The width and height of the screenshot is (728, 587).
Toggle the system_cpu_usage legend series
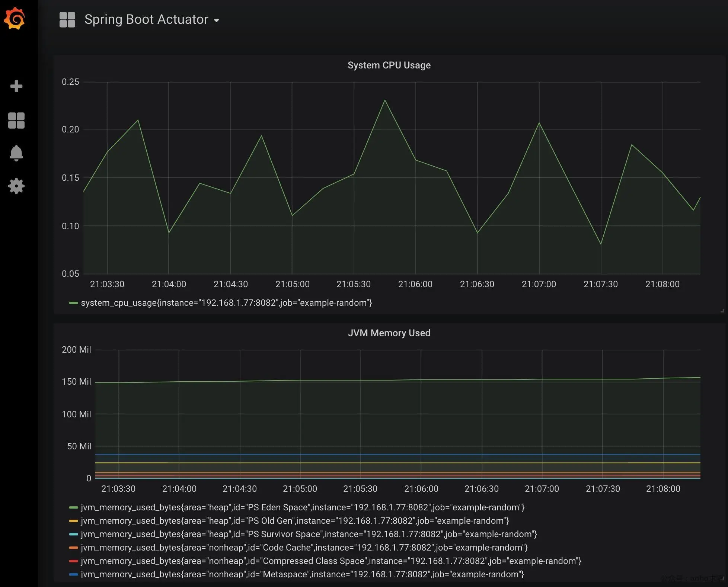click(226, 303)
